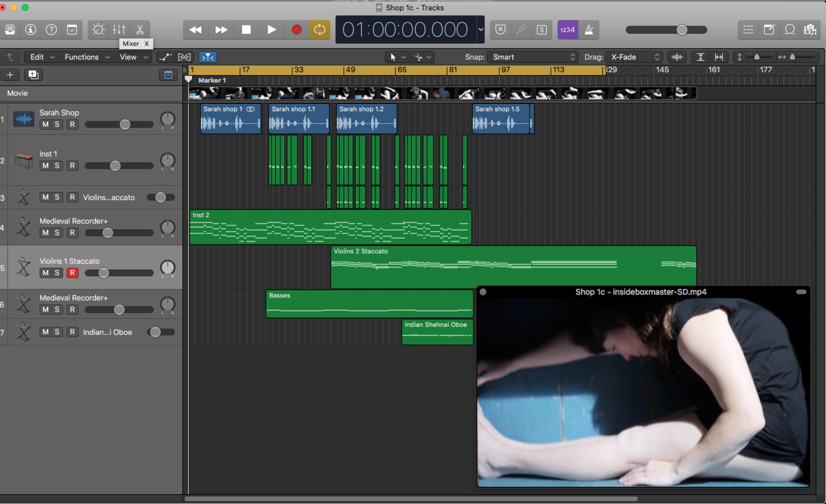Open the Snap Smart dropdown
The width and height of the screenshot is (826, 504).
(x=533, y=57)
